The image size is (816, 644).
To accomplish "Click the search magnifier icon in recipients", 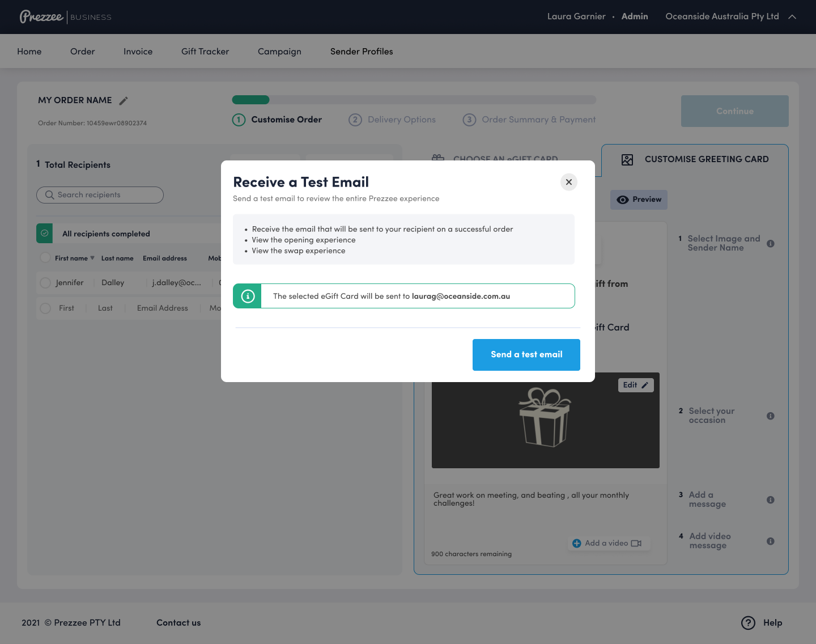I will (49, 195).
